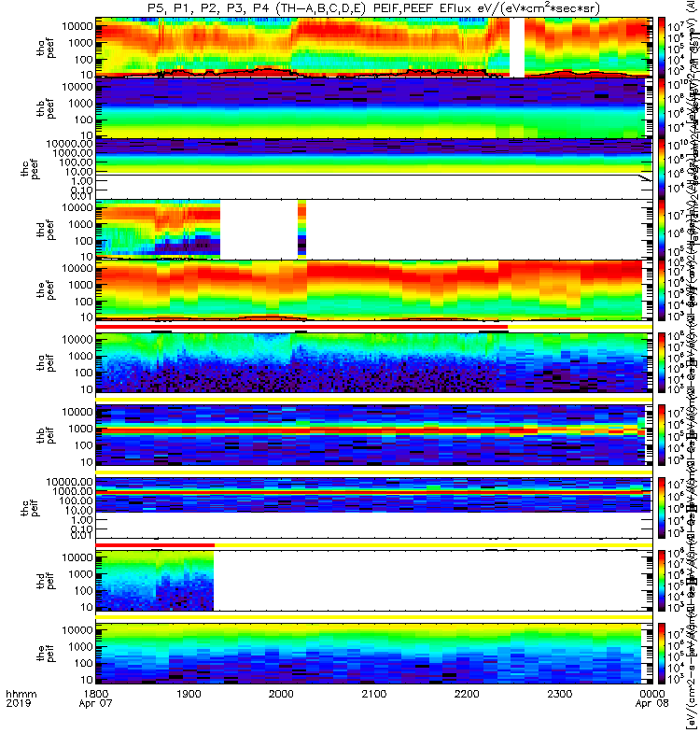Image resolution: width=700 pixels, height=747 pixels.
Task: Click the 2000 time axis label
Action: click(281, 694)
